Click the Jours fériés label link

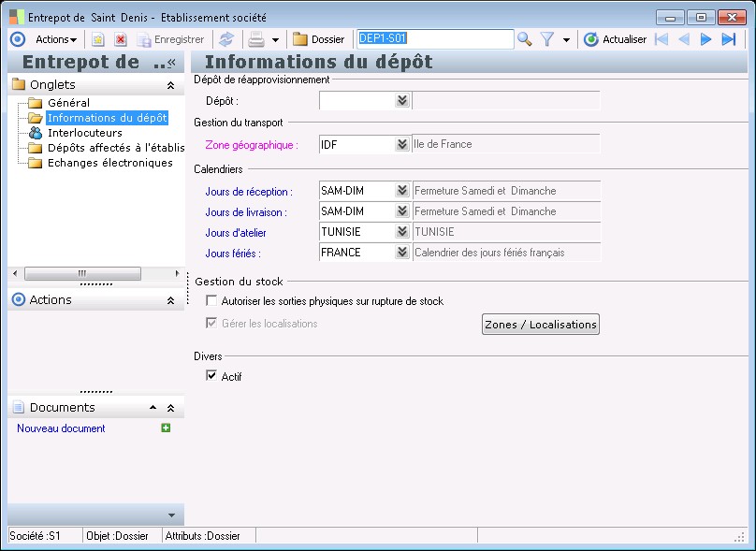coord(233,254)
